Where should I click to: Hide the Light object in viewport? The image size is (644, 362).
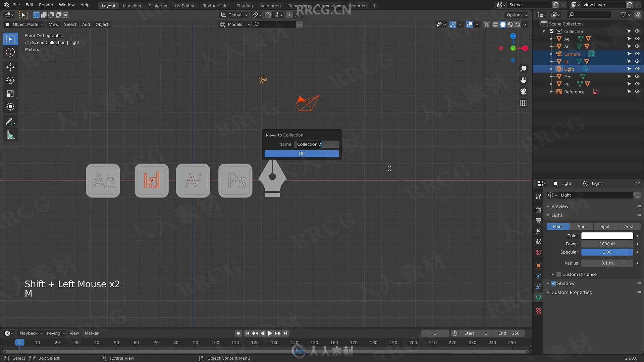[x=637, y=69]
